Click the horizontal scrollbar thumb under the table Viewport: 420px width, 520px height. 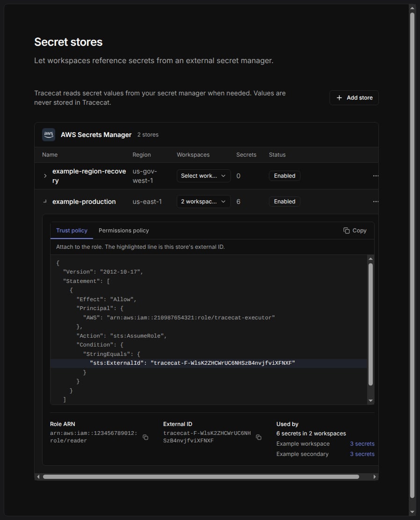point(201,477)
